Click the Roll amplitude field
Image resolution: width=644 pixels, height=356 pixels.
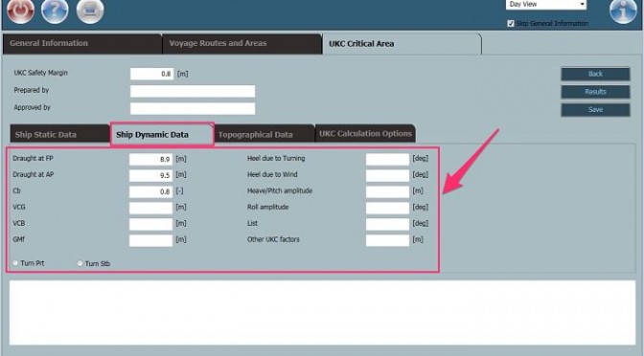tap(388, 208)
